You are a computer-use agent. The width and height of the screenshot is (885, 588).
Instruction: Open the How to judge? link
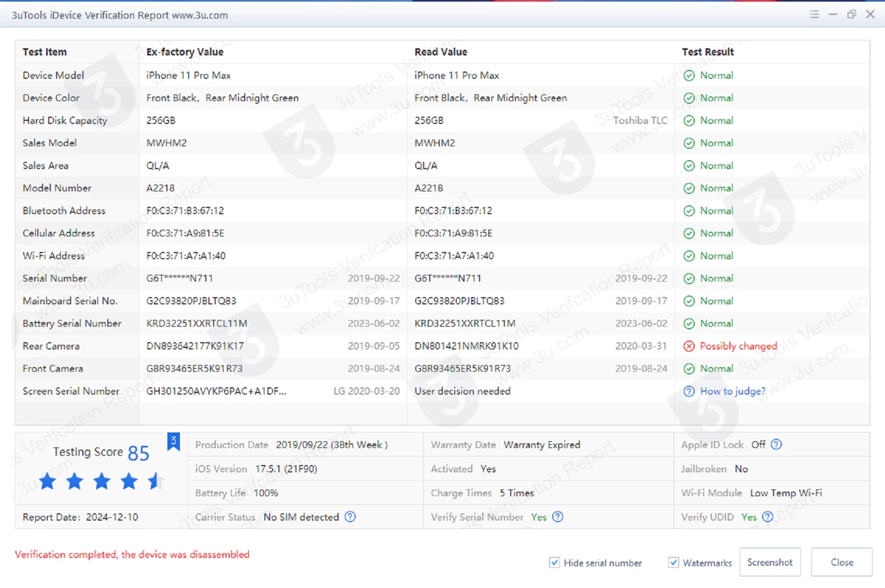(733, 391)
